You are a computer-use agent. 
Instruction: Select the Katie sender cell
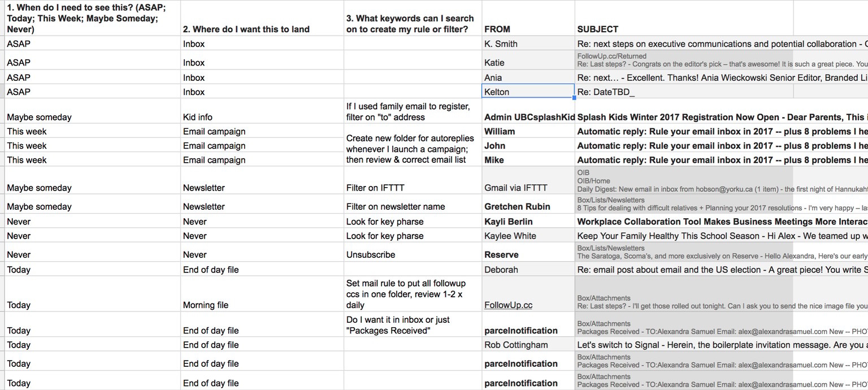528,60
